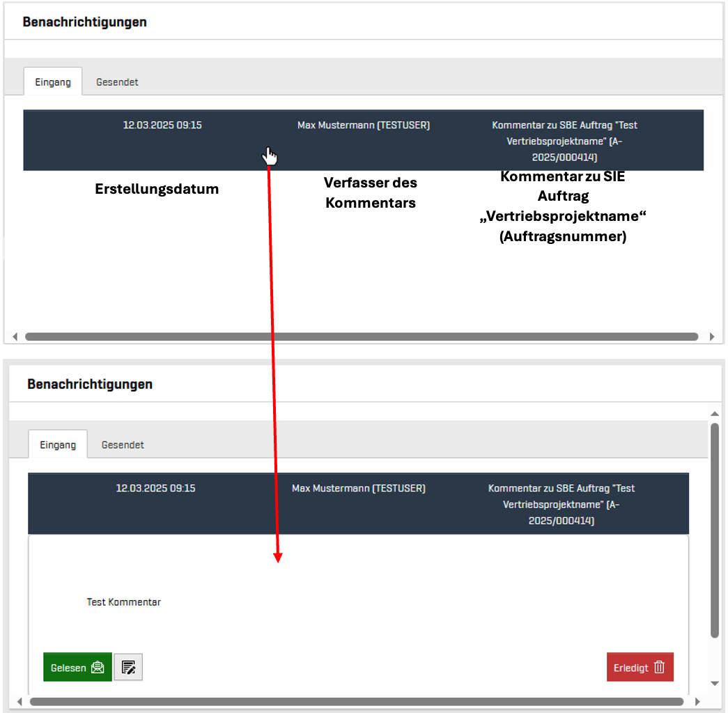The width and height of the screenshot is (728, 713).
Task: Click down arrow of lower vertical scrollbar
Action: pos(714,683)
